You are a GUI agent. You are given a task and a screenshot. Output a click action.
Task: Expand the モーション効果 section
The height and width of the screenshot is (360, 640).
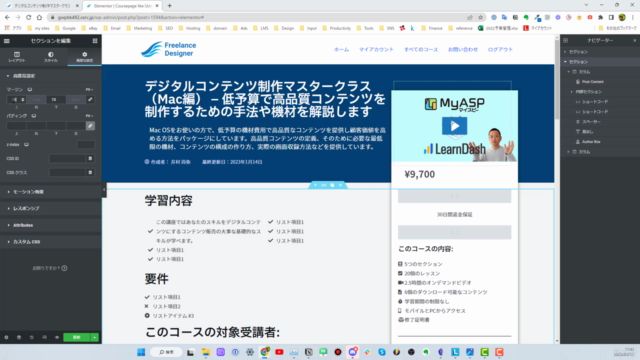pyautogui.click(x=51, y=192)
